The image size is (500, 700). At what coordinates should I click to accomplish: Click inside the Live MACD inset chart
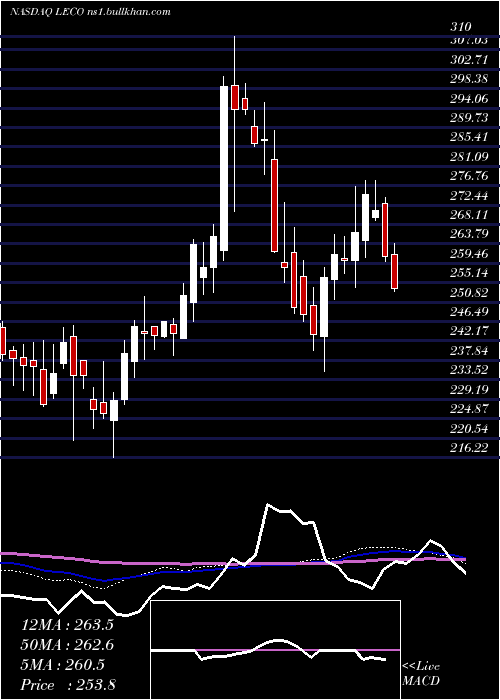click(x=275, y=650)
